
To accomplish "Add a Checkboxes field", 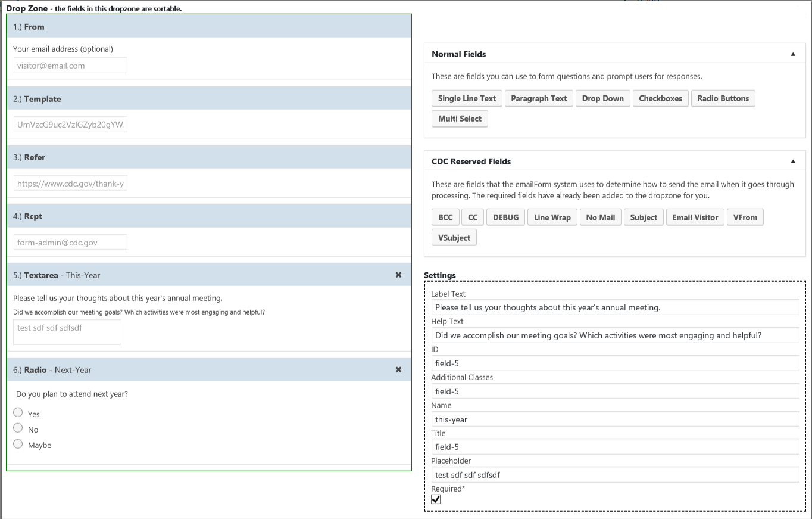I will click(660, 98).
